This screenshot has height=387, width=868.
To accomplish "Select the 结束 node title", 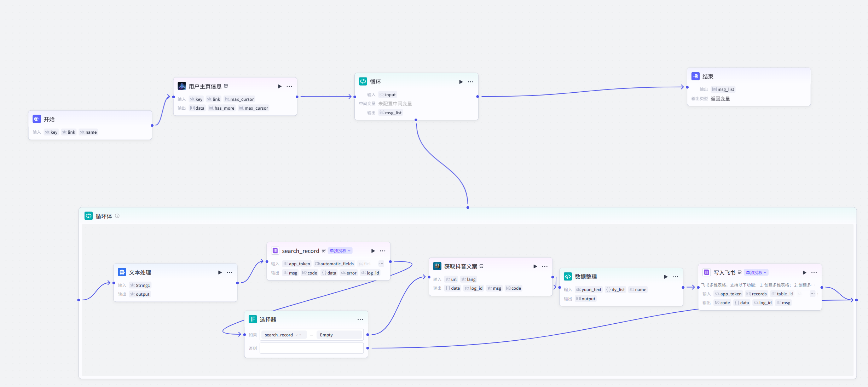I will [707, 76].
